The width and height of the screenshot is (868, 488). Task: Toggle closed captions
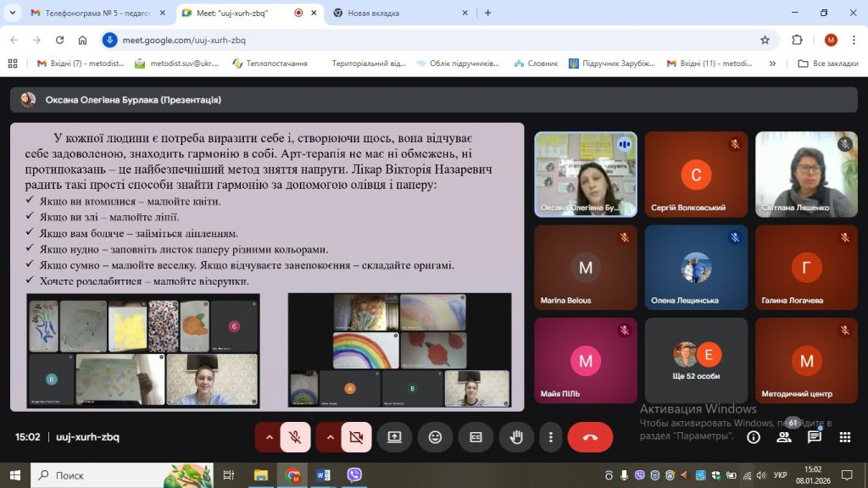476,437
